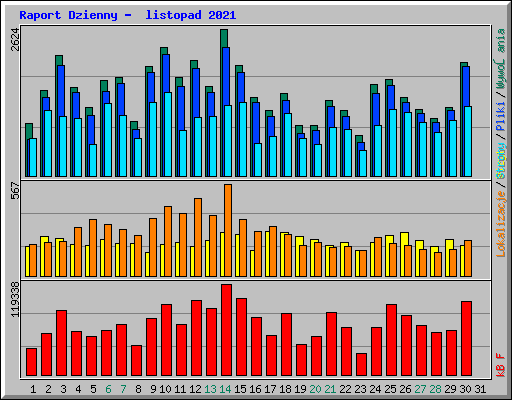Click the chart title 'Raport Dzienny - listopad 2021'
The width and height of the screenshot is (512, 400).
[128, 15]
